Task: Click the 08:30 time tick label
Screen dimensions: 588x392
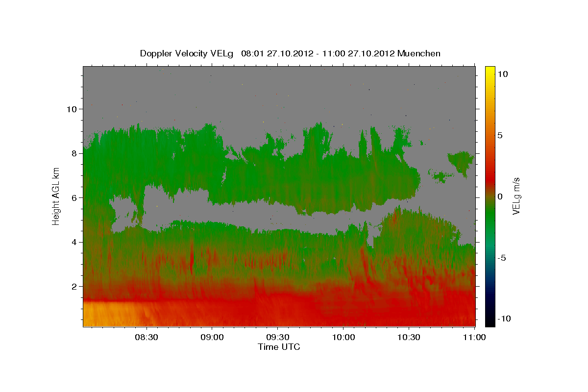Action: (x=147, y=337)
